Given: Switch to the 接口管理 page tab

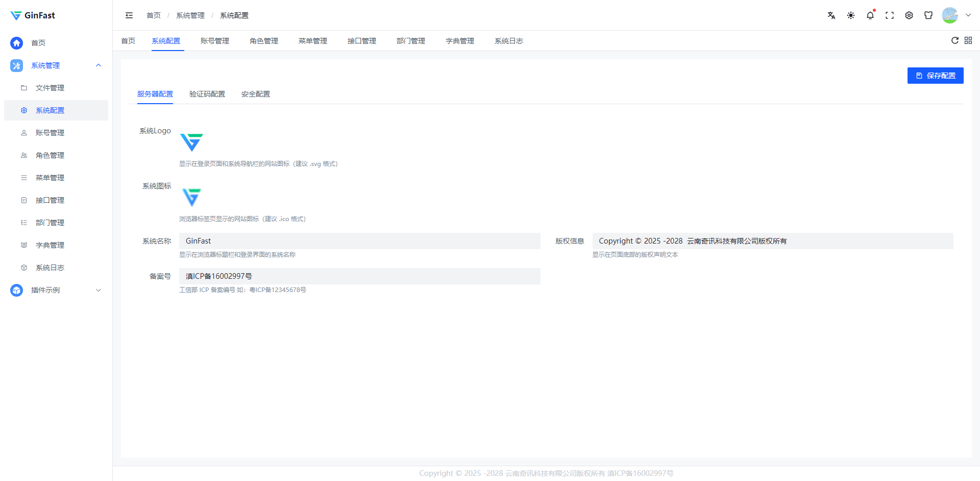Looking at the screenshot, I should (362, 41).
